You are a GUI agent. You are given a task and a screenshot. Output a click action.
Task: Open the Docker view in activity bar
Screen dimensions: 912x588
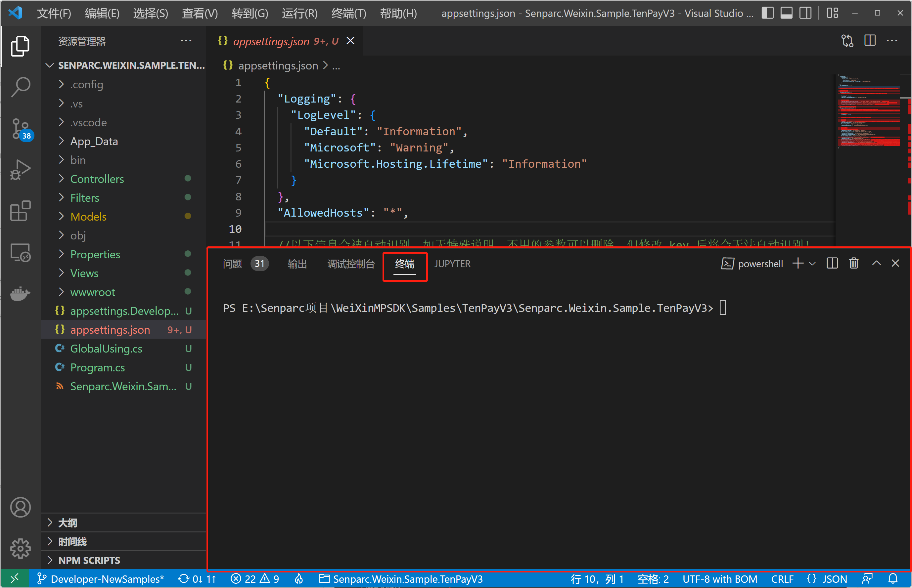[20, 294]
